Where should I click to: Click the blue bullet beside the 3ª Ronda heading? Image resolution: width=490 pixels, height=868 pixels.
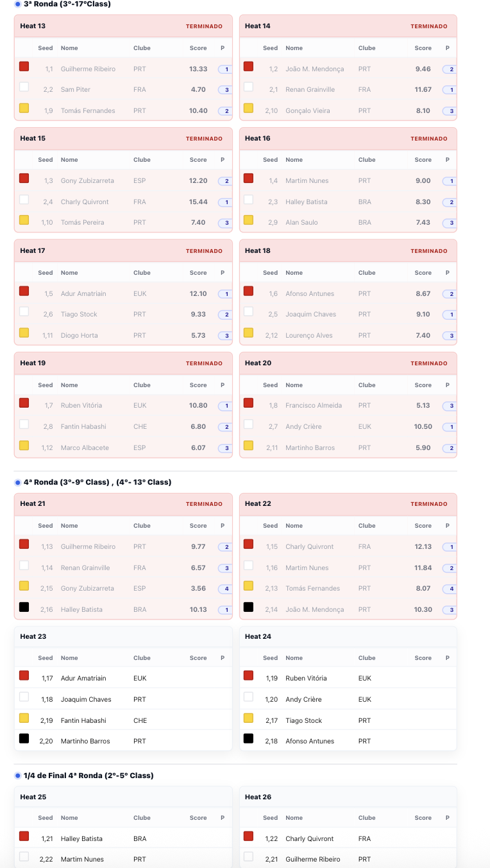17,4
